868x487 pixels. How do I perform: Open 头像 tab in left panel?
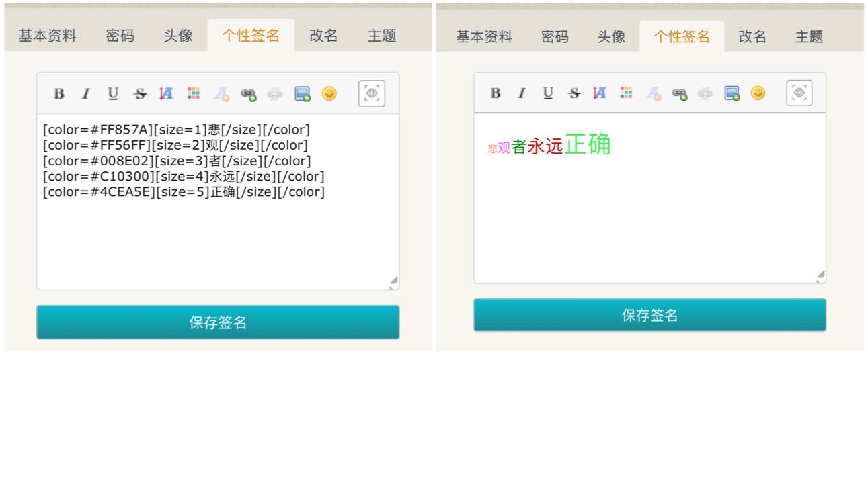[178, 36]
